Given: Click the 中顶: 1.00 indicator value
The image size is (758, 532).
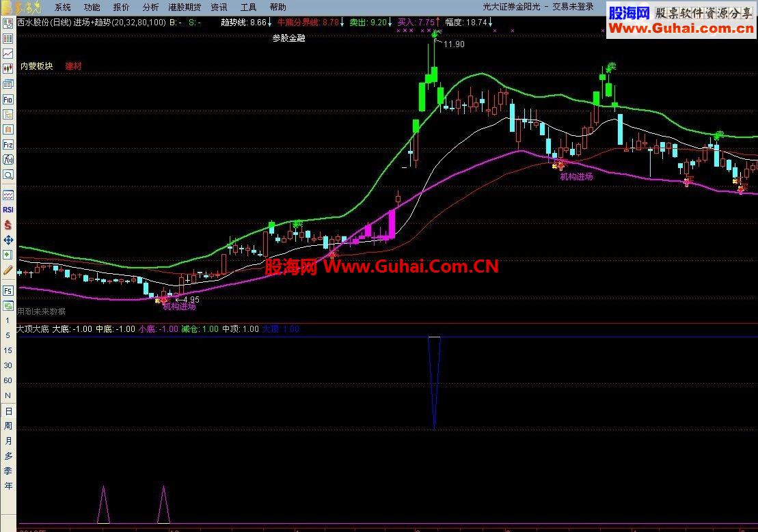Looking at the screenshot, I should [x=241, y=329].
